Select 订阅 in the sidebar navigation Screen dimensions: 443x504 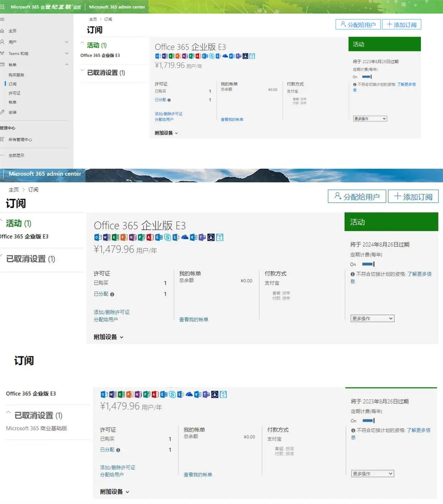tap(12, 84)
